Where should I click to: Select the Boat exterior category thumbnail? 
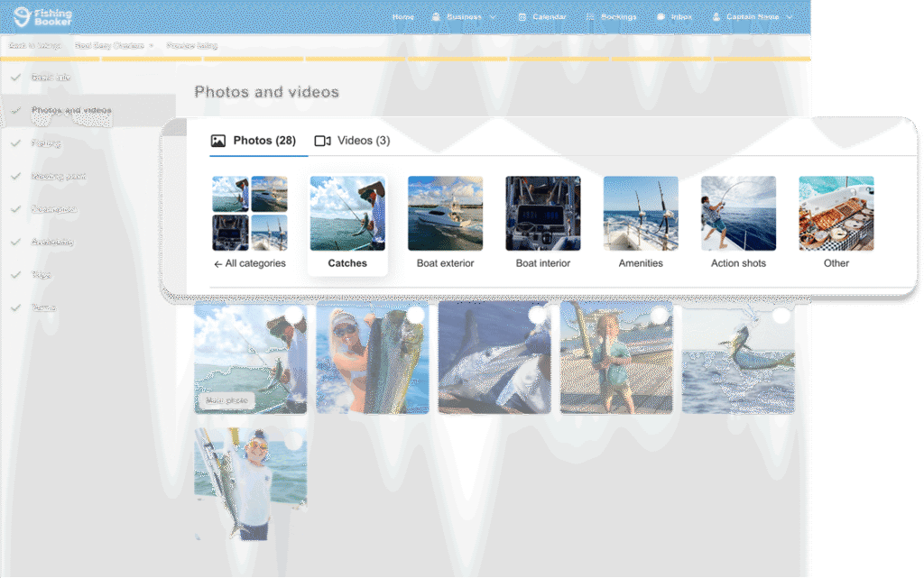(445, 213)
